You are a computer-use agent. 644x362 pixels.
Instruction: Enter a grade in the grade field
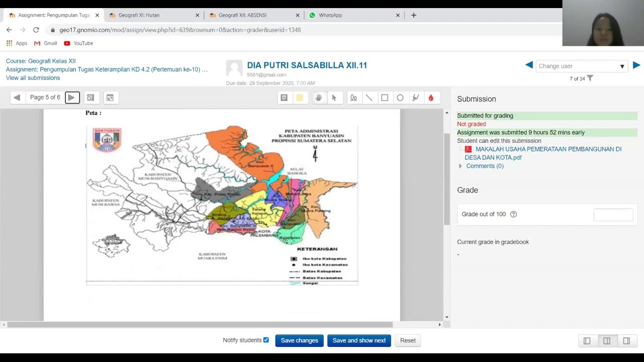613,215
